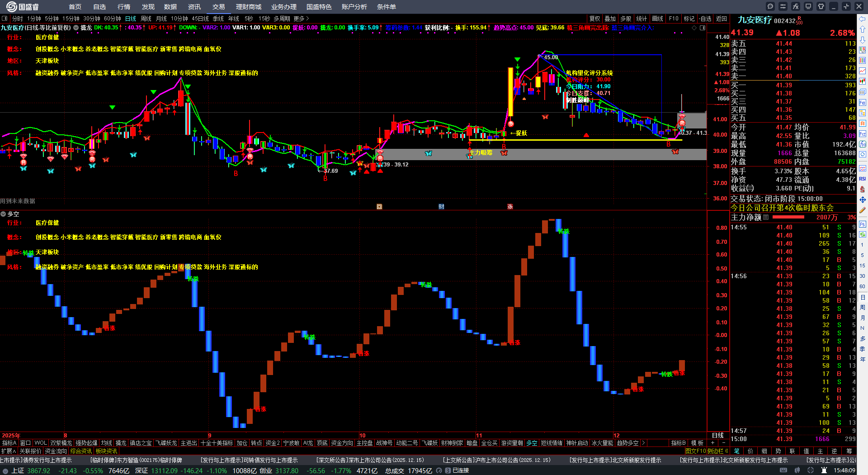
Task: Click the back arrow in right sidebar
Action: (x=863, y=19)
